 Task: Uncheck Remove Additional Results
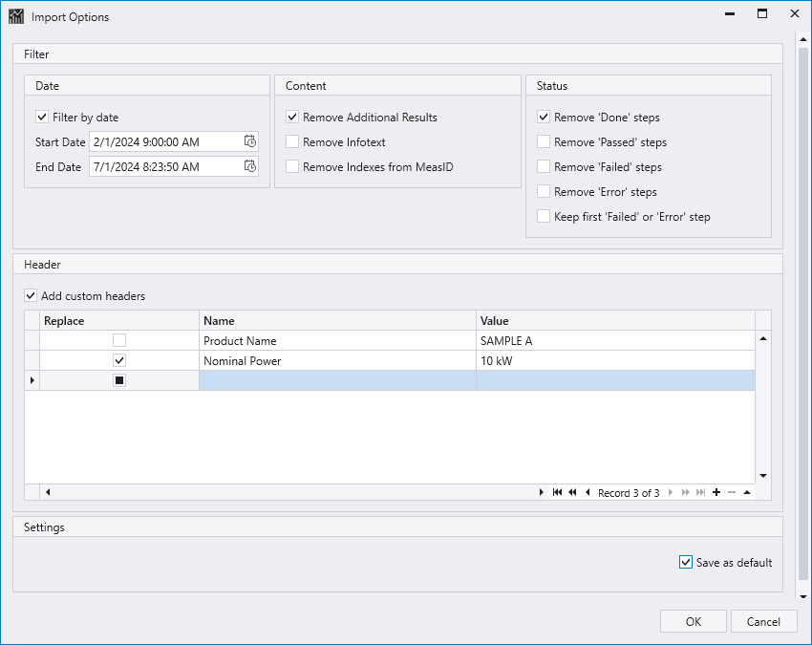tap(292, 118)
